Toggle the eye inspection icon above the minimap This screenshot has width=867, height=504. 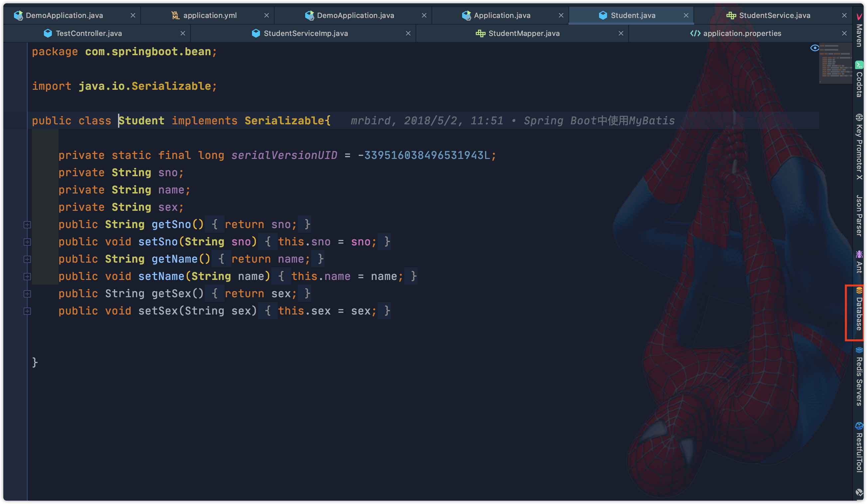(814, 48)
